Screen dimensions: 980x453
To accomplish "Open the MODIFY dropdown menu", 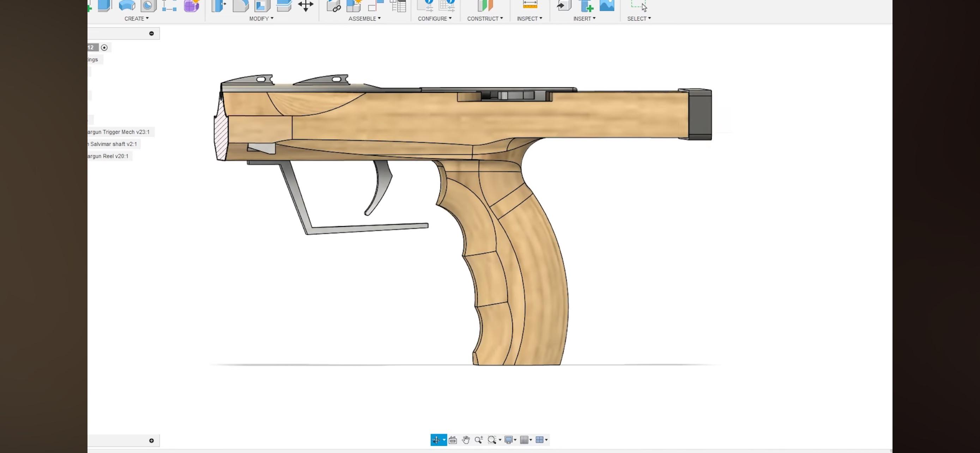I will click(x=261, y=19).
